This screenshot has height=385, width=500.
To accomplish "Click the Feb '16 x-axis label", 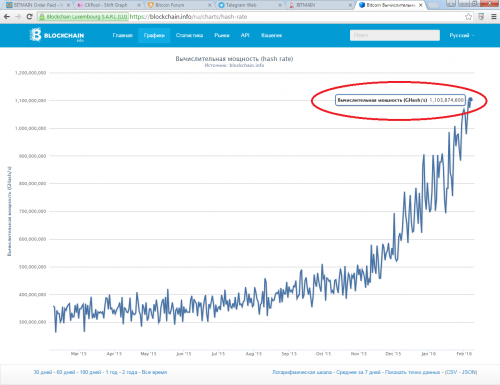I will coord(464,354).
